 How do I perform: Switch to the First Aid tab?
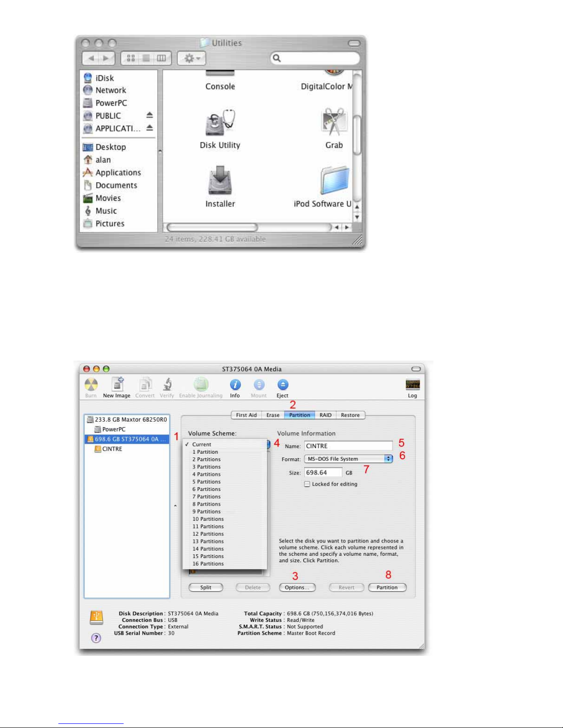point(246,415)
